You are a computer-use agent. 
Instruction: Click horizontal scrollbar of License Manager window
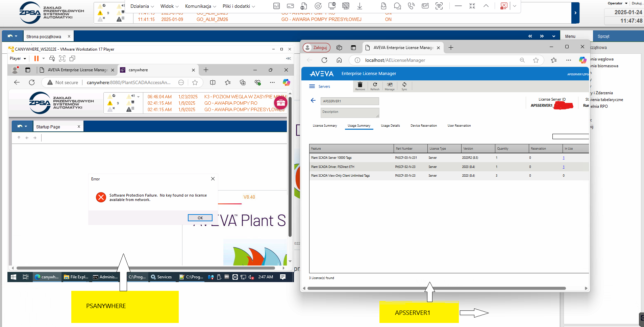(437, 288)
